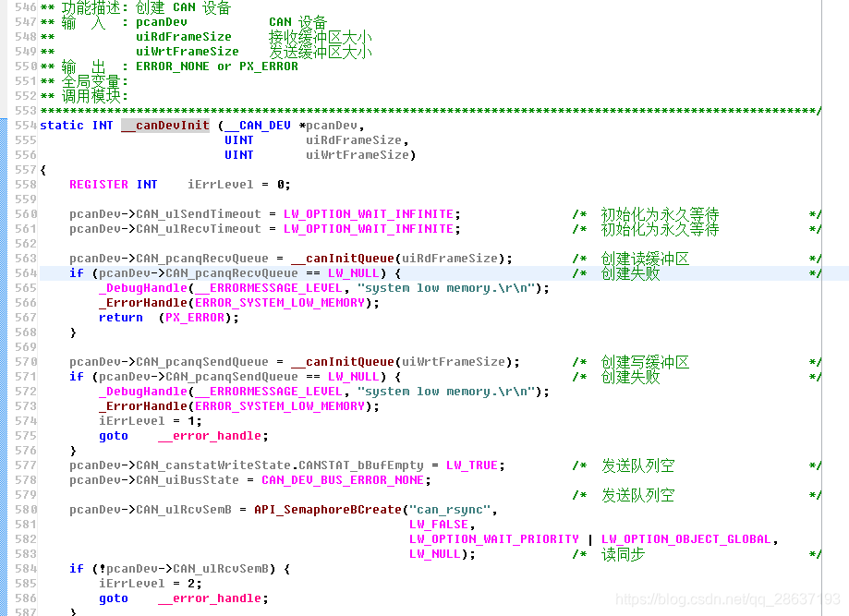Click __canInitQueue call on line 563

[342, 259]
